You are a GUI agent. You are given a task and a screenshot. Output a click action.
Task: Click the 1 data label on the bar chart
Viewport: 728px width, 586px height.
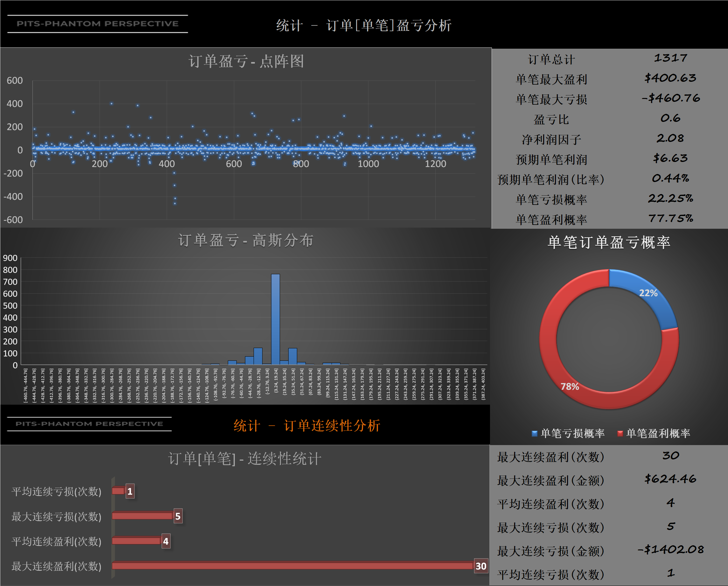pyautogui.click(x=130, y=491)
